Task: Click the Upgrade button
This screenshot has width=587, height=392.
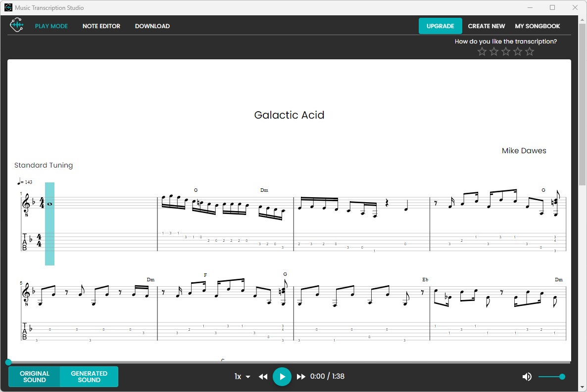Action: (x=440, y=26)
